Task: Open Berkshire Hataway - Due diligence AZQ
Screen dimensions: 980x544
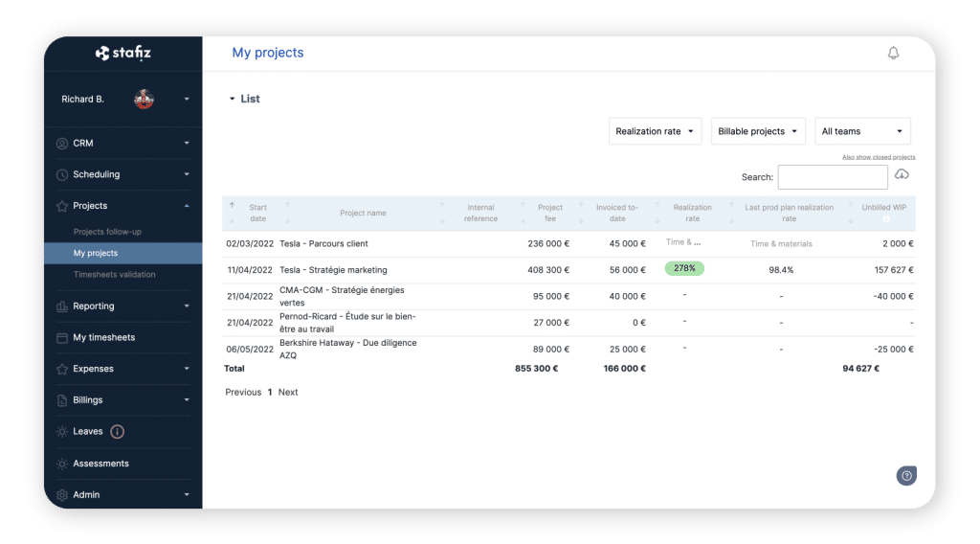Action: [x=347, y=349]
